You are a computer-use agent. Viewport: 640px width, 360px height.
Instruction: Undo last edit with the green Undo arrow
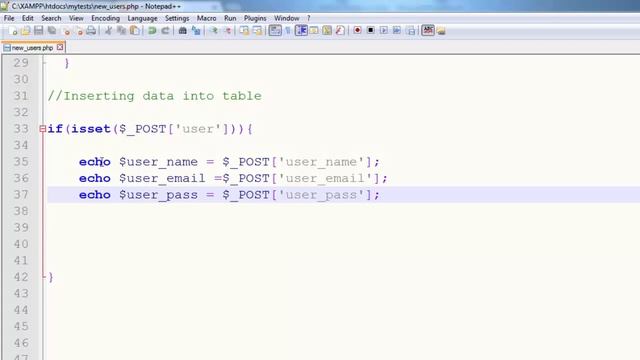pyautogui.click(x=152, y=31)
